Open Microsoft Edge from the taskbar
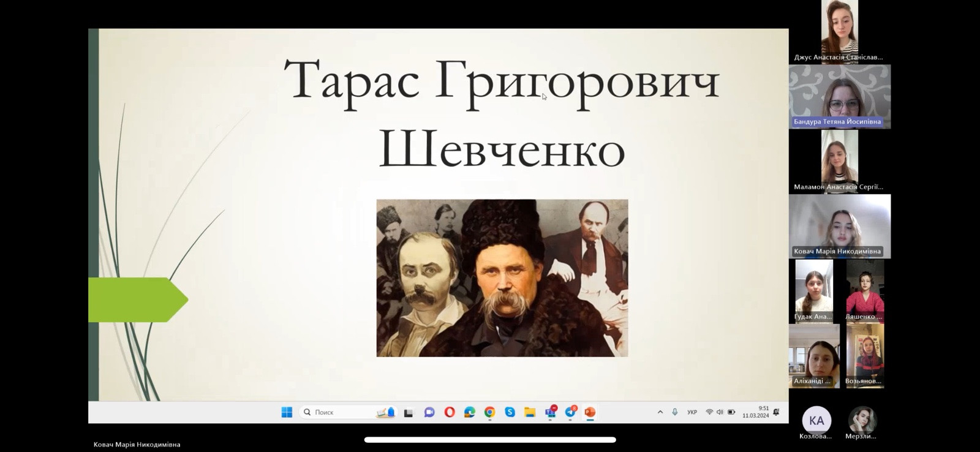 click(x=470, y=412)
